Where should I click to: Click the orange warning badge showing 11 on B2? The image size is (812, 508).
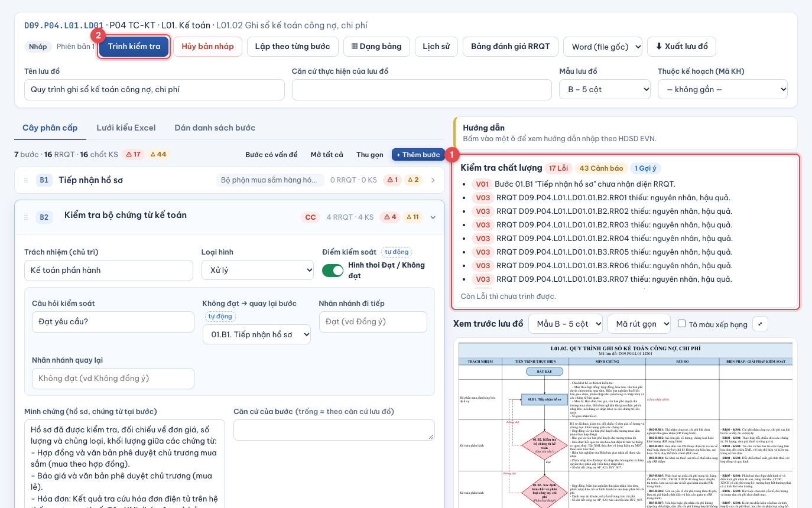click(413, 217)
